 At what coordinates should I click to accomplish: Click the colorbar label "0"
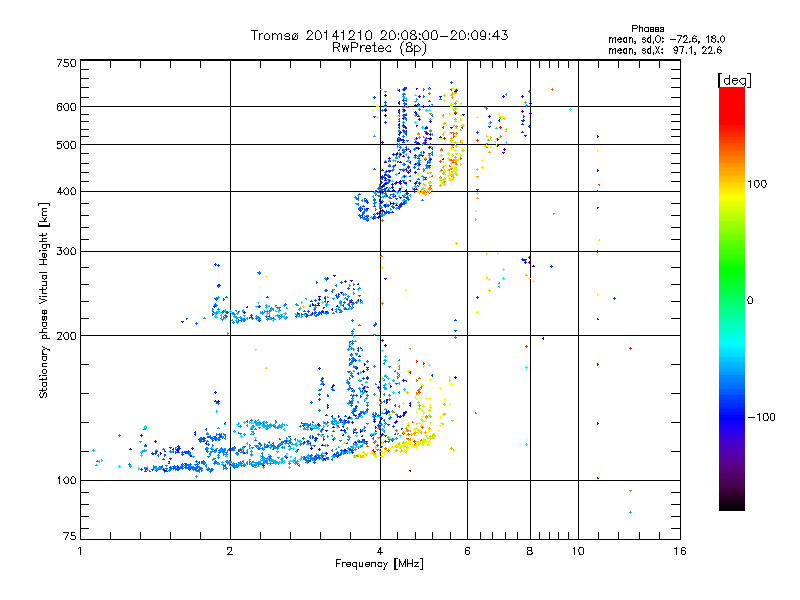750,301
